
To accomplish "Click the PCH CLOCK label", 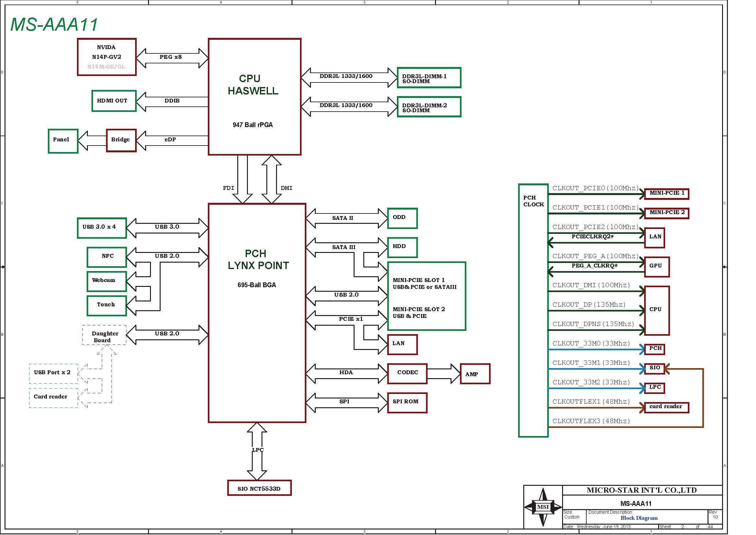I will coord(533,201).
